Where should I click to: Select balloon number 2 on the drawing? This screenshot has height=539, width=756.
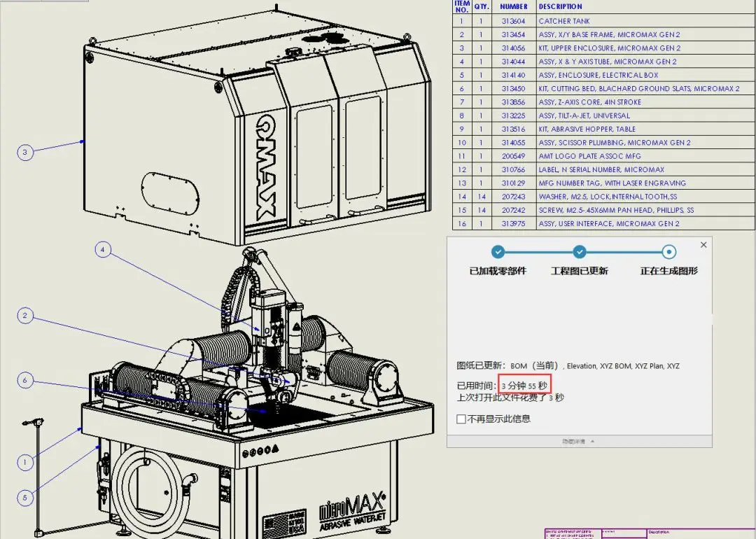(x=25, y=316)
